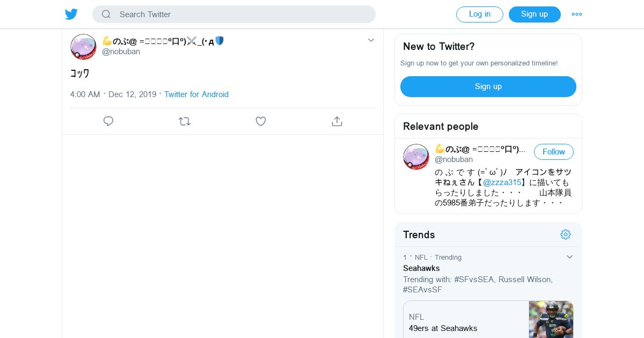This screenshot has width=644, height=338.
Task: Follow the @nobuban account
Action: click(554, 152)
